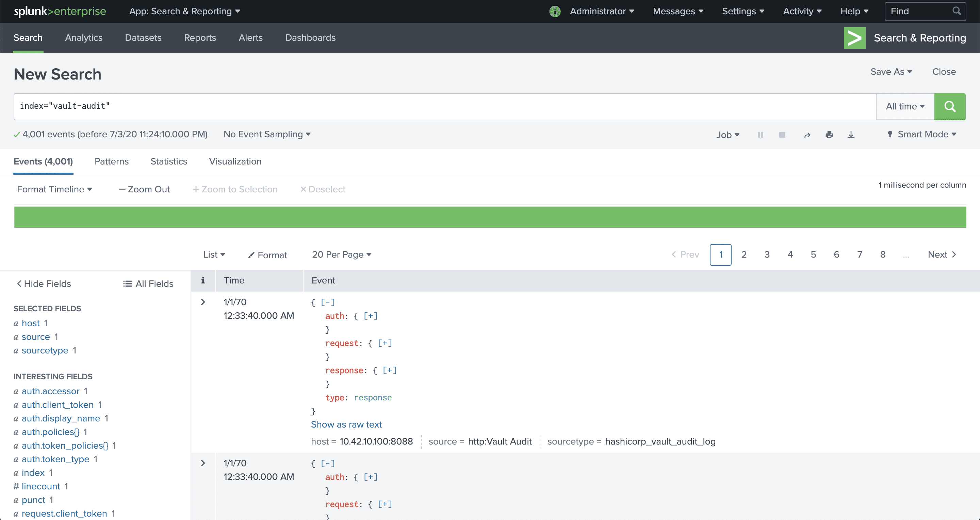Click the All Fields toggle
980x520 pixels.
pos(149,284)
